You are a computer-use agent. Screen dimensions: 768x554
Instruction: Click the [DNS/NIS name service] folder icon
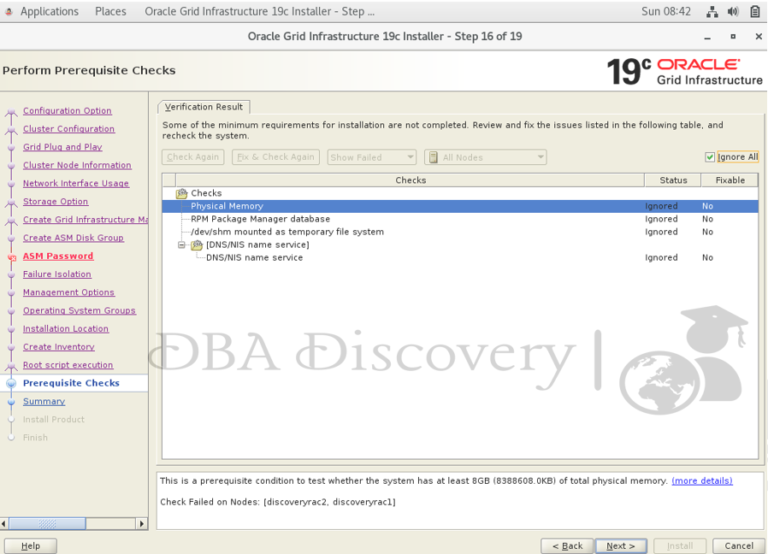[196, 245]
